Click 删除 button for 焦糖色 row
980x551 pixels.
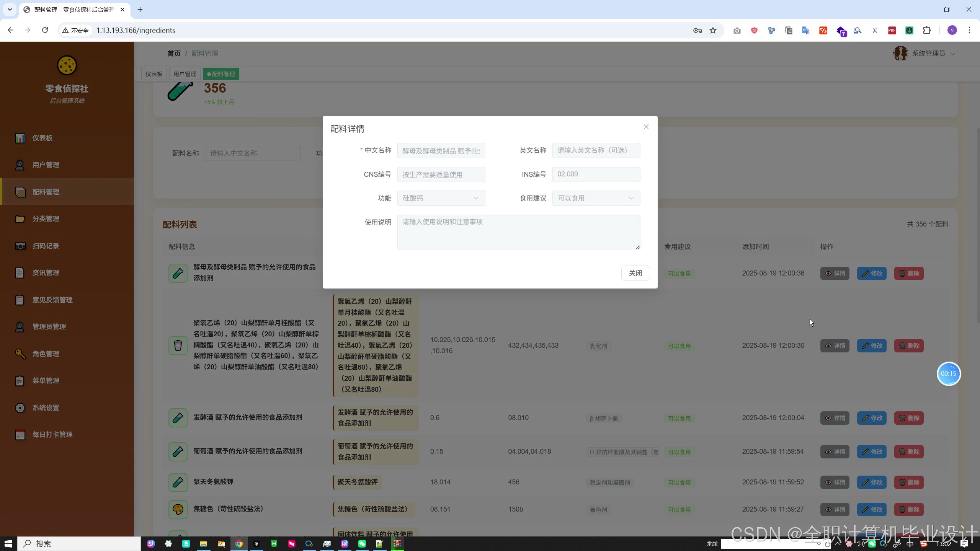908,509
